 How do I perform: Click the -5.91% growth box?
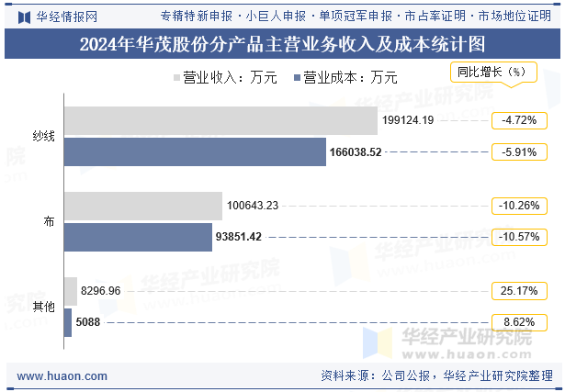pyautogui.click(x=519, y=151)
